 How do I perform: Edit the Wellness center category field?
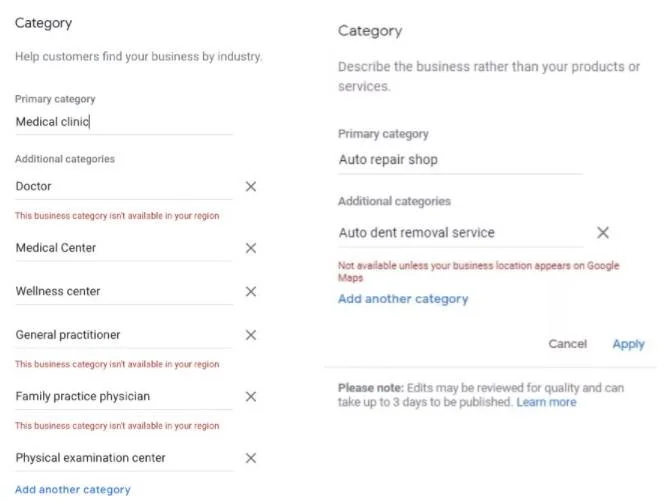pyautogui.click(x=123, y=292)
